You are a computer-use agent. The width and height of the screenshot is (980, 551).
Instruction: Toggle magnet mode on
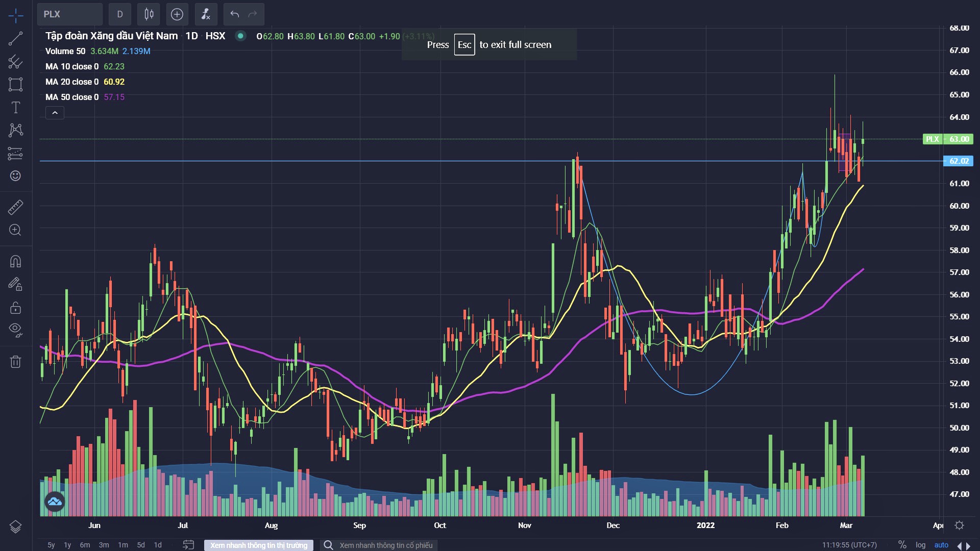15,261
